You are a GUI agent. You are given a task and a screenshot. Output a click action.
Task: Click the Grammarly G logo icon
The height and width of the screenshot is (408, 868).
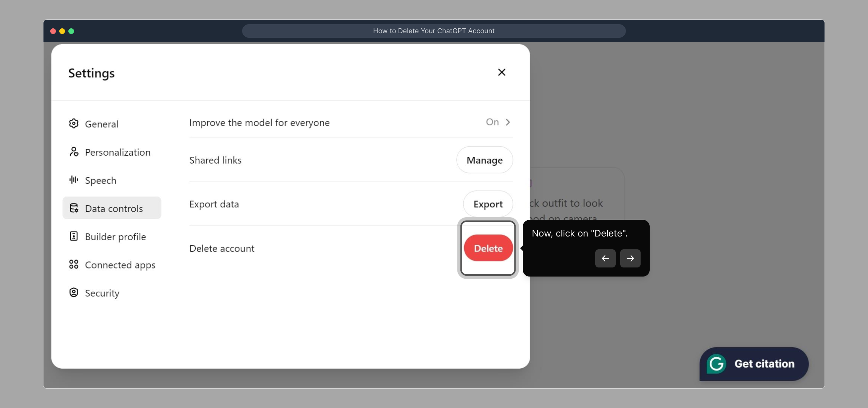(716, 364)
